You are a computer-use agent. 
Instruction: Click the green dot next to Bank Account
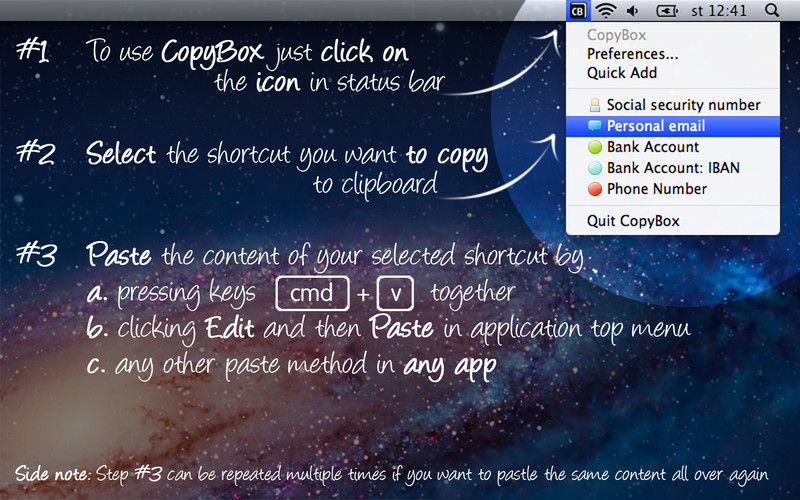point(595,147)
